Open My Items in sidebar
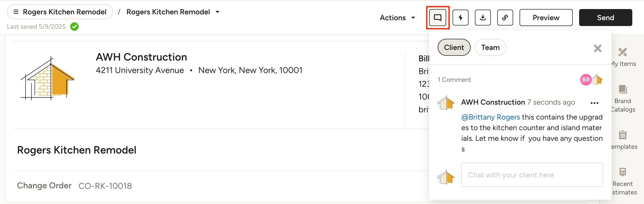Screen dimensions: 644x204 [623, 52]
